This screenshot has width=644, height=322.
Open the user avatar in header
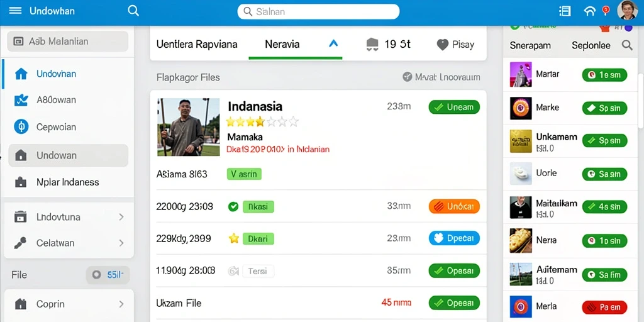pos(627,10)
